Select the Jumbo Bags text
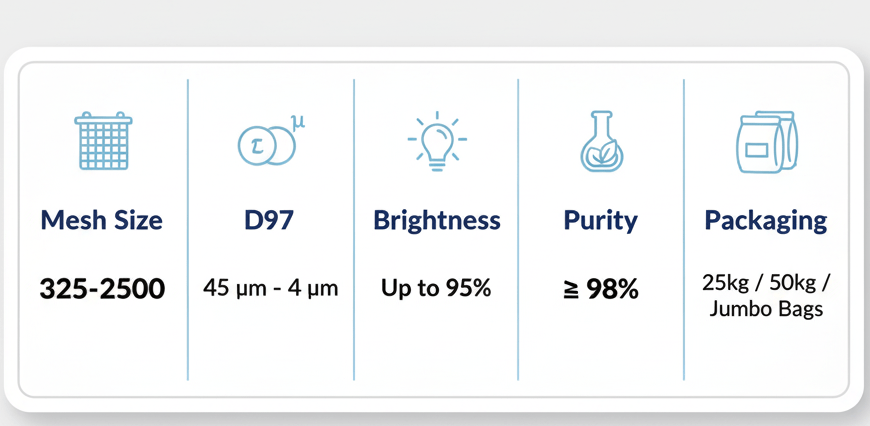870x426 pixels. pos(766,309)
